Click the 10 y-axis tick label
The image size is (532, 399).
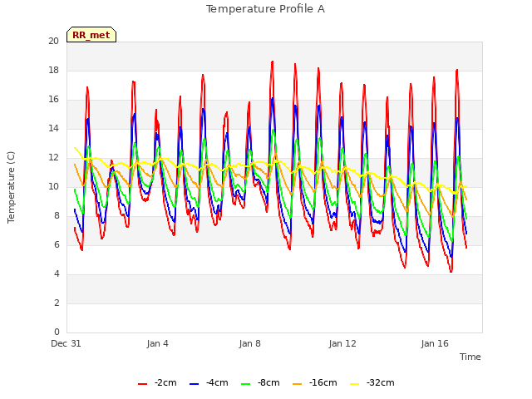[x=53, y=186]
